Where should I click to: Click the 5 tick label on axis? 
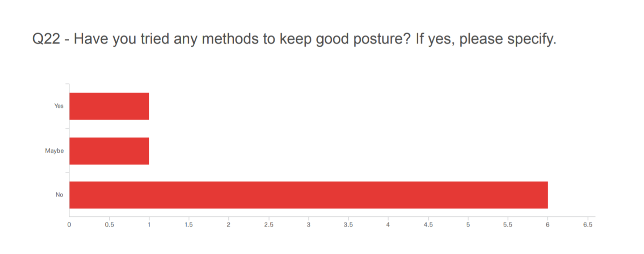coord(468,225)
